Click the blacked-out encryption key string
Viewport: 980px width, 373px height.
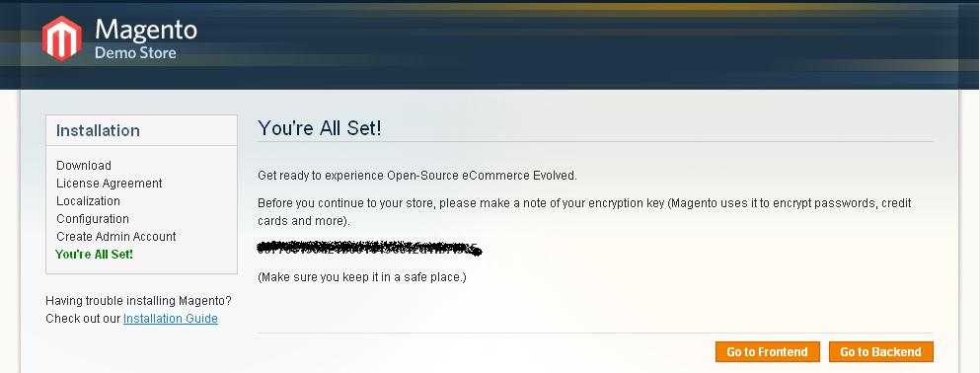point(369,249)
